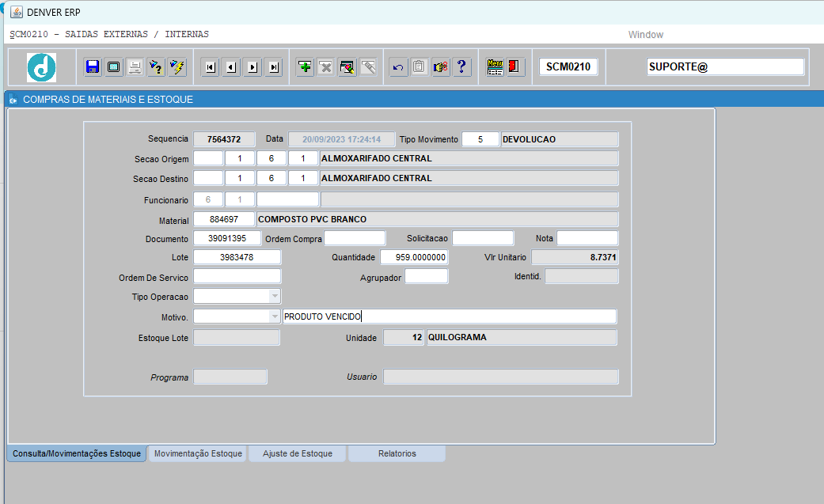Click the Data field with 20/09/2023

pos(342,139)
